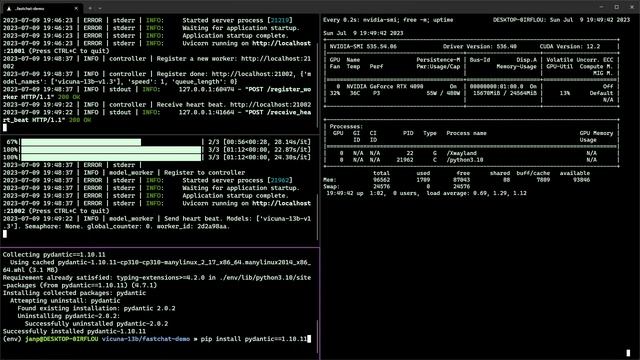640x360 pixels.
Task: Click the /python3.10 process row
Action: coord(471,160)
